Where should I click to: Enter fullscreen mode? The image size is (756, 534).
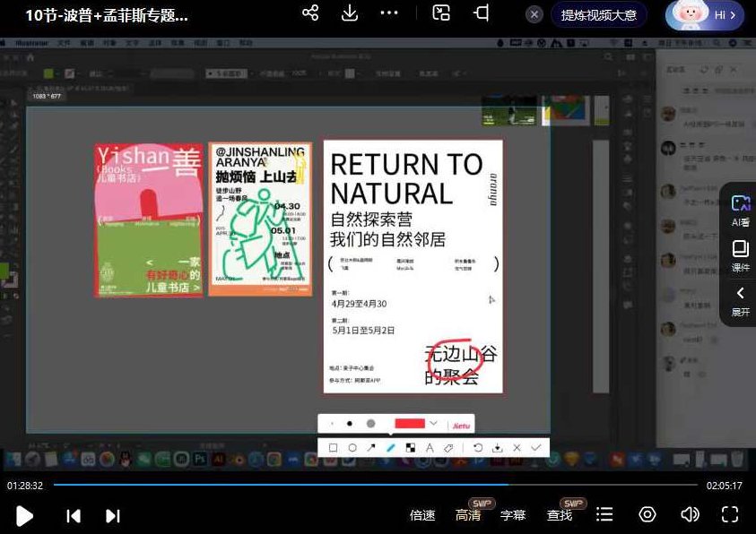[x=731, y=514]
